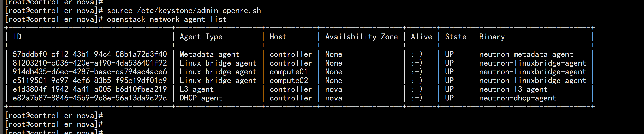Viewport: 644px width, 134px height.
Task: Click the compute02 host entry
Action: (289, 80)
